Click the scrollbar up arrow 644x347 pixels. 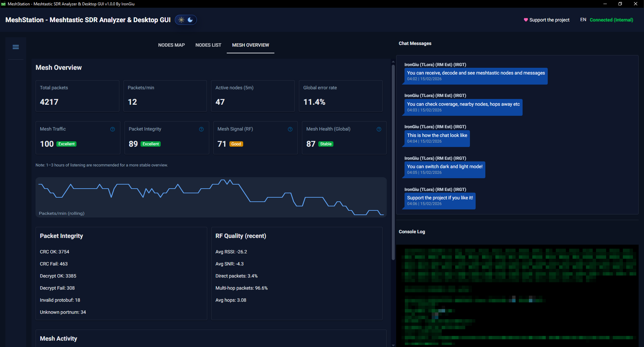pos(393,62)
